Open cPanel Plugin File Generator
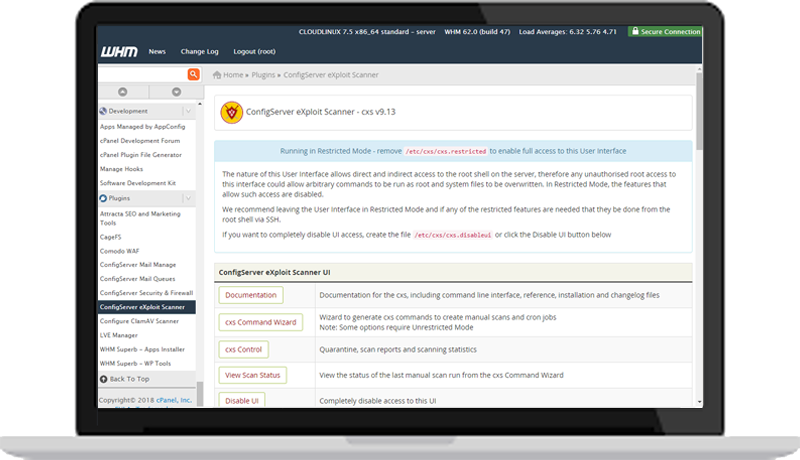Screen dimensions: 800x460 coord(141,155)
